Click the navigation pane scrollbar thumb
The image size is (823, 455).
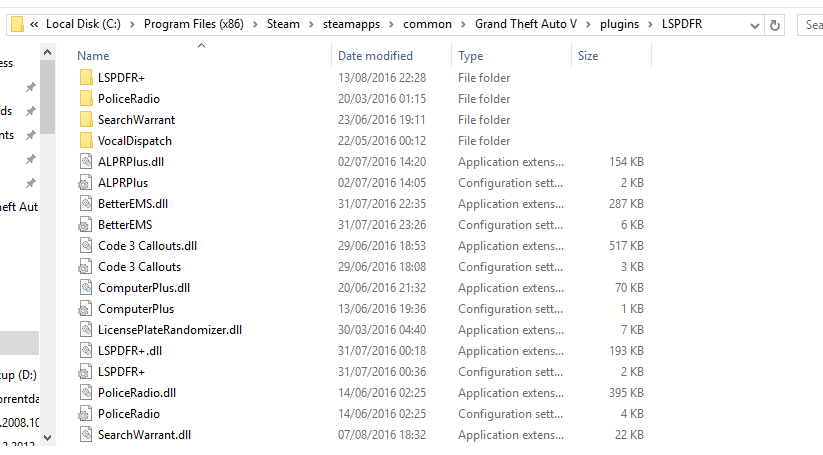pyautogui.click(x=47, y=97)
